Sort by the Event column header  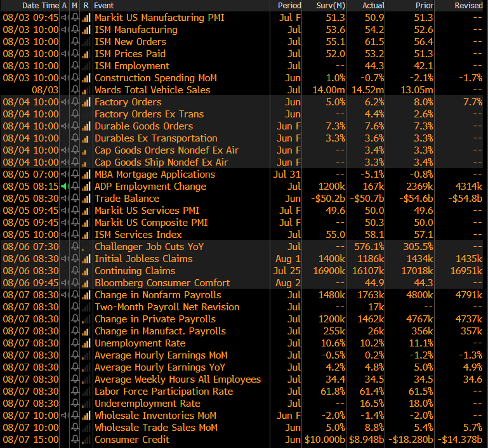103,6
